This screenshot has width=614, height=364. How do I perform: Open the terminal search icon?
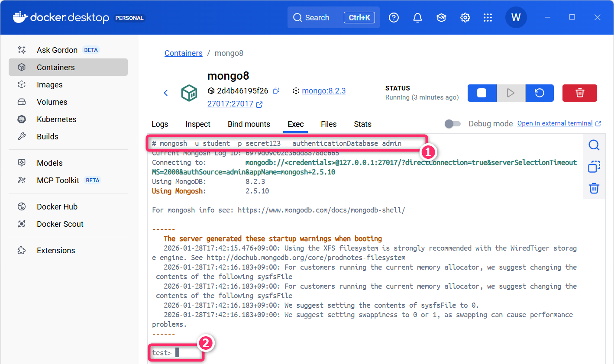coord(594,145)
